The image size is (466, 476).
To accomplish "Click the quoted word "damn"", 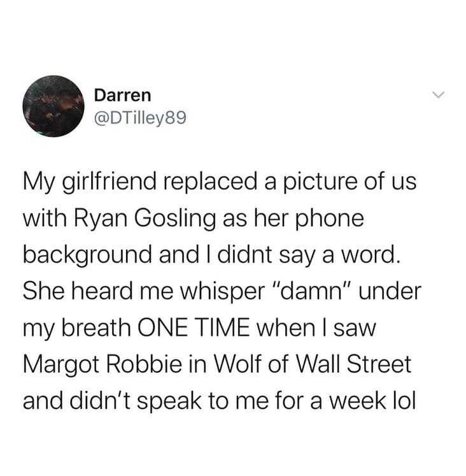I will coord(313,291).
